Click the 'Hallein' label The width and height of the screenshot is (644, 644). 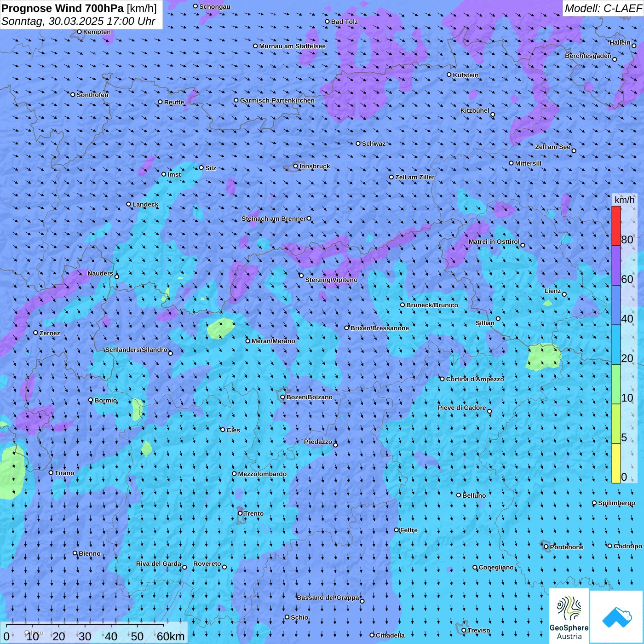(x=620, y=42)
